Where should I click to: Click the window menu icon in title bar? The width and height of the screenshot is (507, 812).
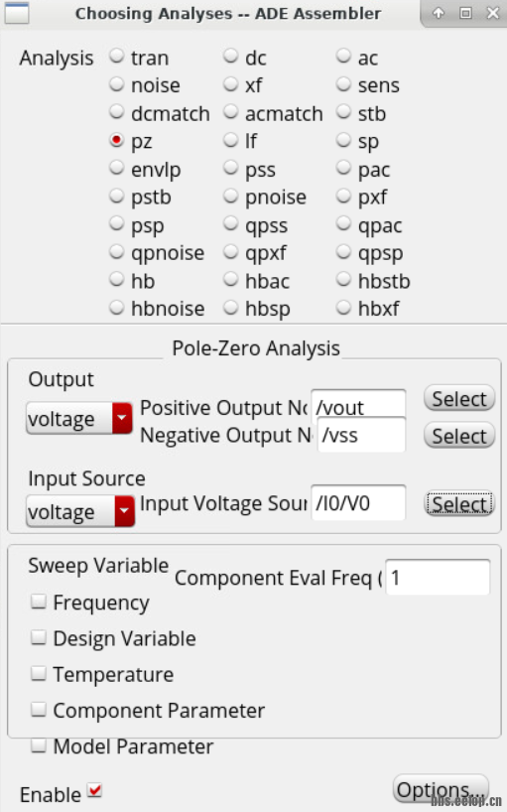tap(17, 13)
